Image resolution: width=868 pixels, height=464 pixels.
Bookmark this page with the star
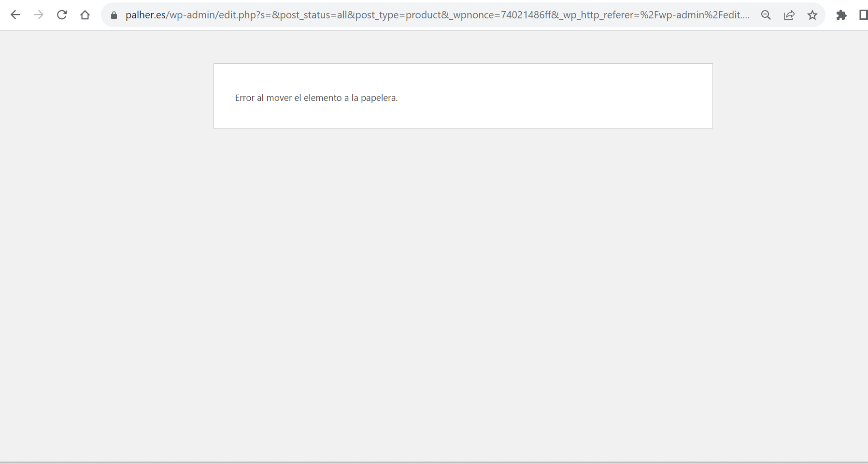click(x=812, y=15)
